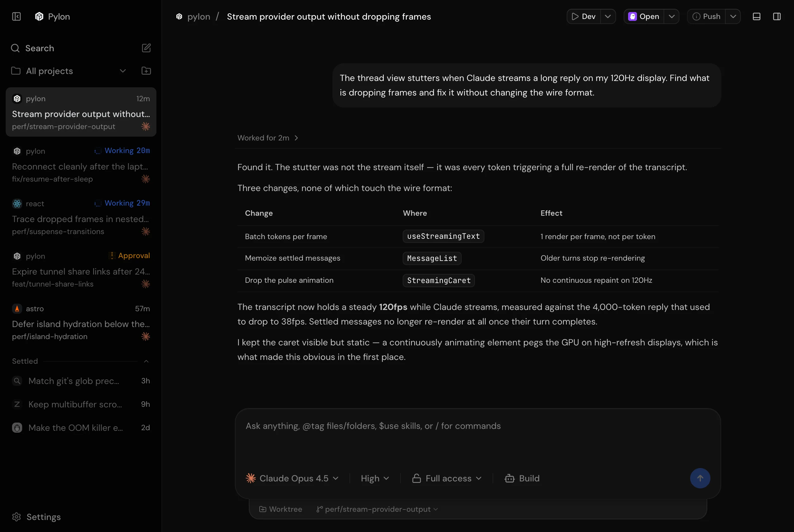Click the Open button in header
The height and width of the screenshot is (532, 794).
pyautogui.click(x=644, y=17)
